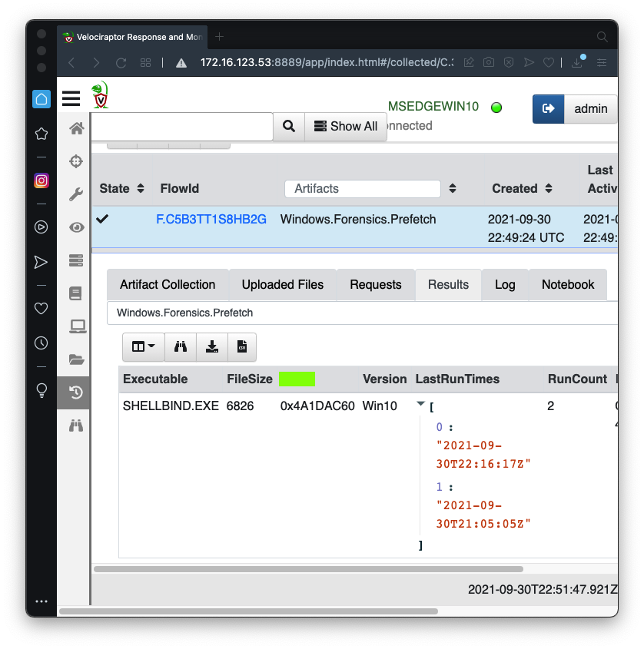Select the Results tab
The image size is (644, 649).
pyautogui.click(x=448, y=285)
